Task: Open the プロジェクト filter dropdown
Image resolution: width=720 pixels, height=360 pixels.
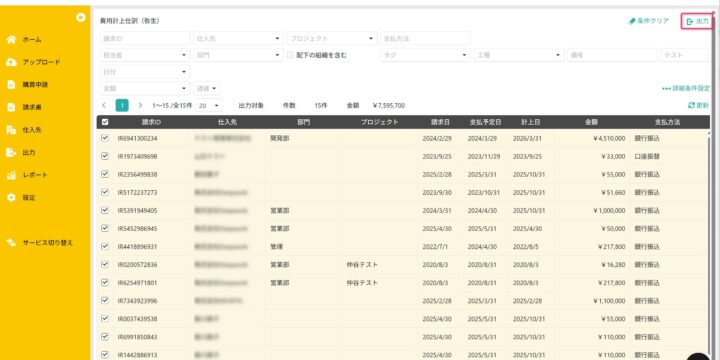Action: click(332, 39)
